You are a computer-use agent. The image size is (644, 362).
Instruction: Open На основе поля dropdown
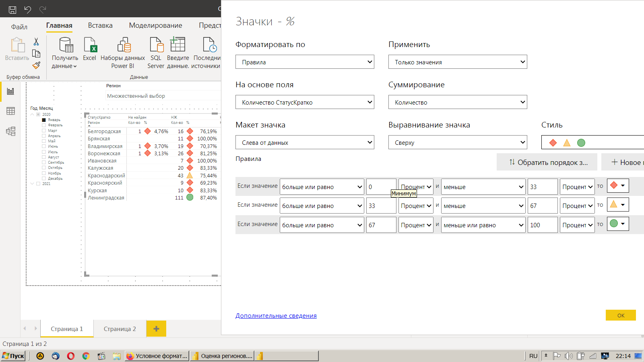coord(305,102)
